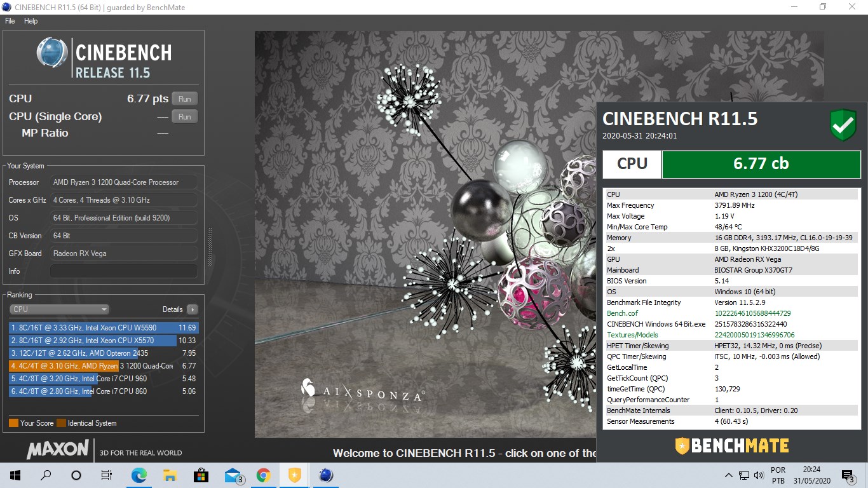
Task: Click the Info input field
Action: [123, 271]
